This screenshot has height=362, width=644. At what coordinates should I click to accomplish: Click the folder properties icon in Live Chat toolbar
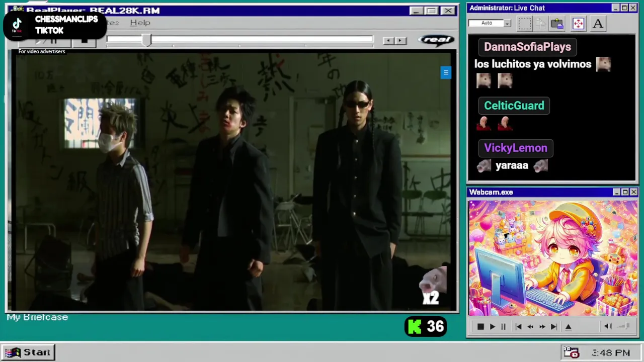557,23
